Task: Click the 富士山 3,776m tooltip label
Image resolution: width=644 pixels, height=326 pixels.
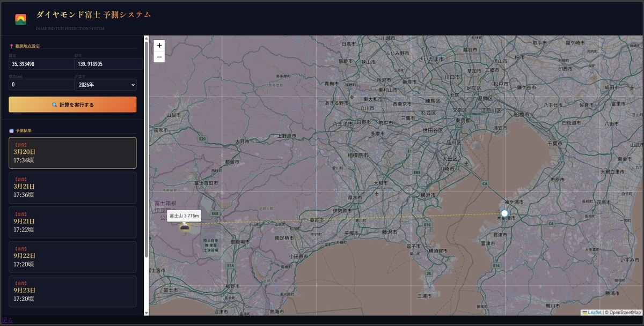Action: click(184, 216)
